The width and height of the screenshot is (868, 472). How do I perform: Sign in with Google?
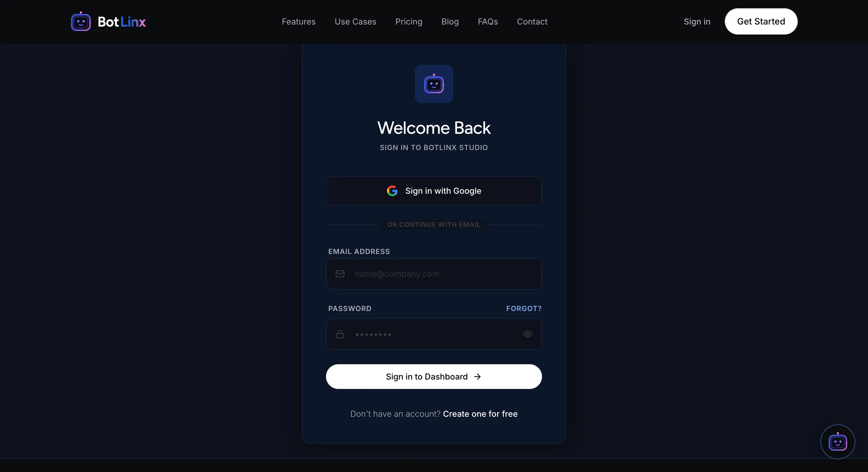click(434, 191)
